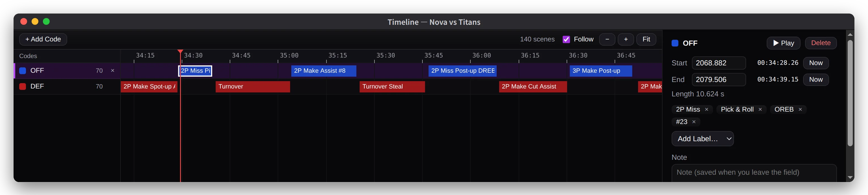Screen dimensions: 868x195
Task: Remove the Pick & Roll label
Action: pos(760,110)
